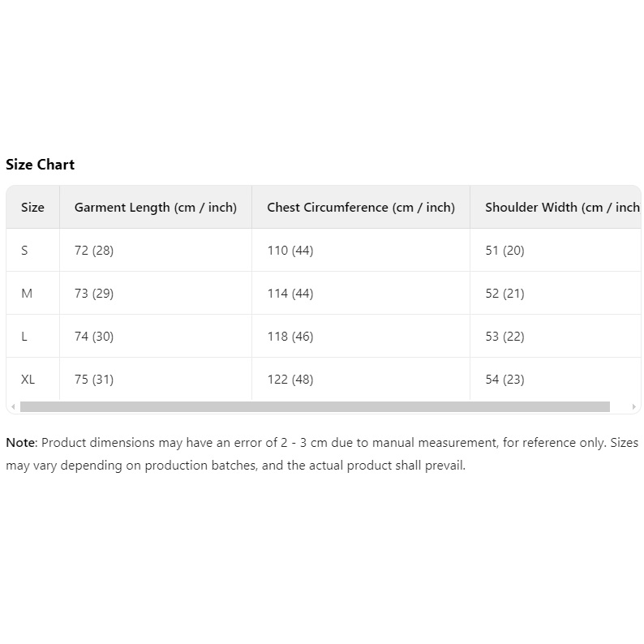Select the M size row label
Viewport: 644px width, 644px height.
[27, 294]
